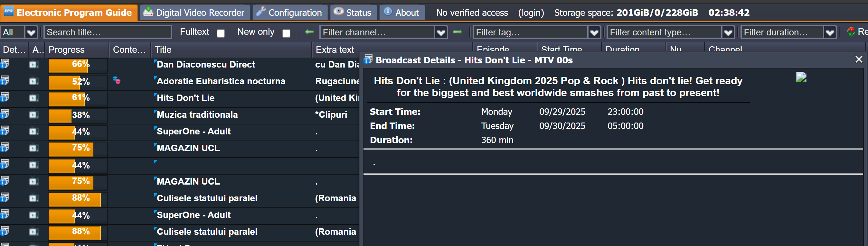Viewport: 868px width, 246px height.
Task: Click the (login) link
Action: 531,13
